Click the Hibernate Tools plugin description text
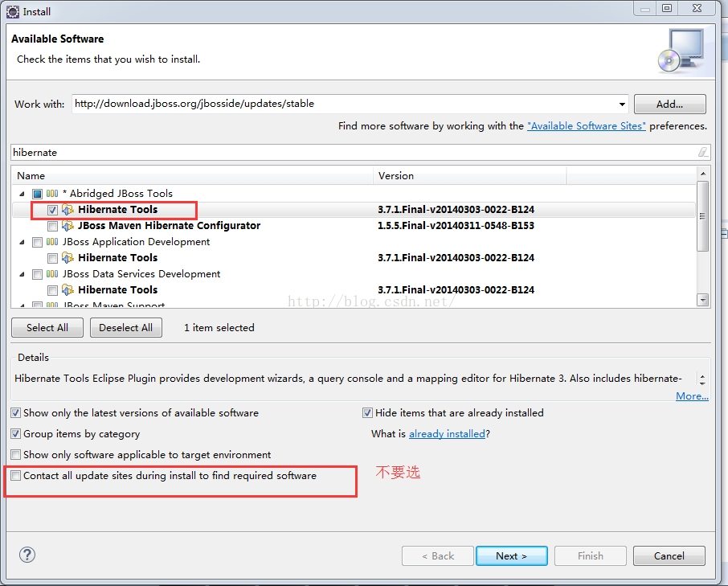This screenshot has width=728, height=586. click(x=348, y=379)
